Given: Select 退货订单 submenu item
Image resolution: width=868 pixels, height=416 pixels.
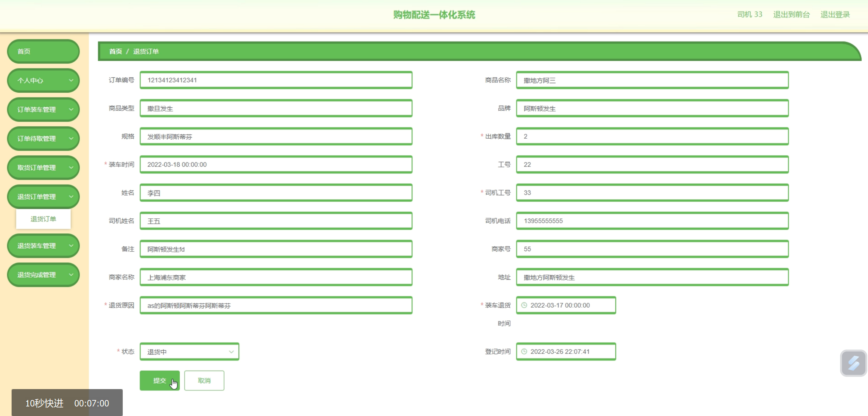Looking at the screenshot, I should [x=43, y=219].
